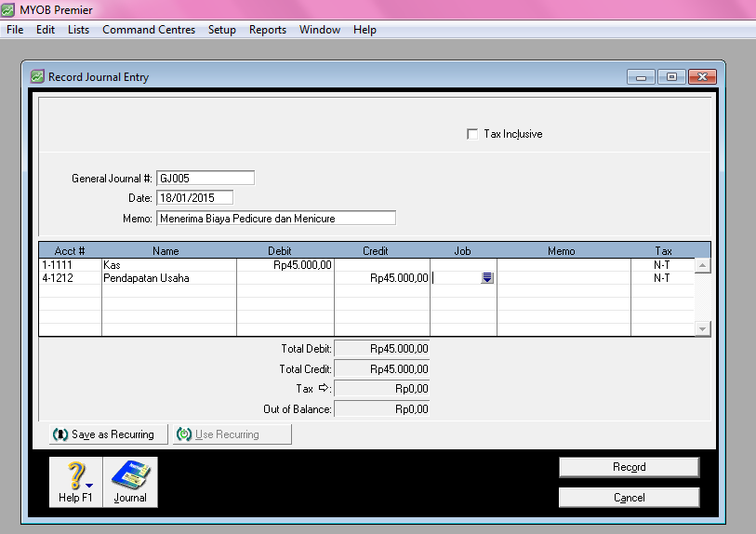
Task: Click the Date field 18/01/2015
Action: coord(194,198)
